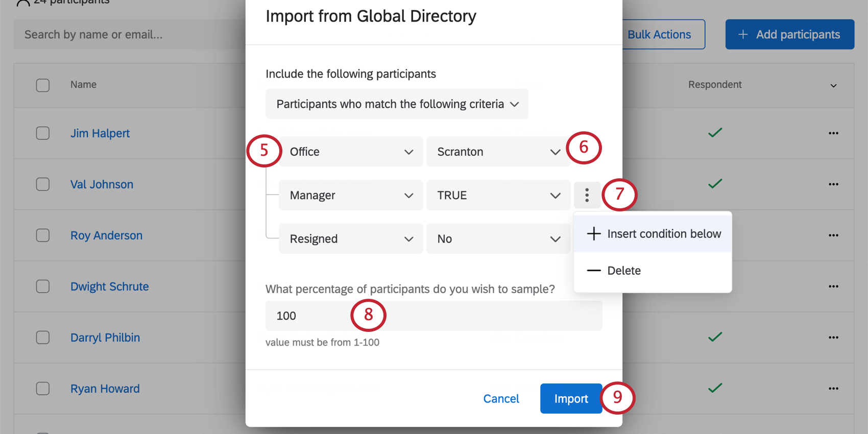Image resolution: width=868 pixels, height=434 pixels.
Task: Toggle the select-all checkbox beside Name
Action: (x=43, y=85)
